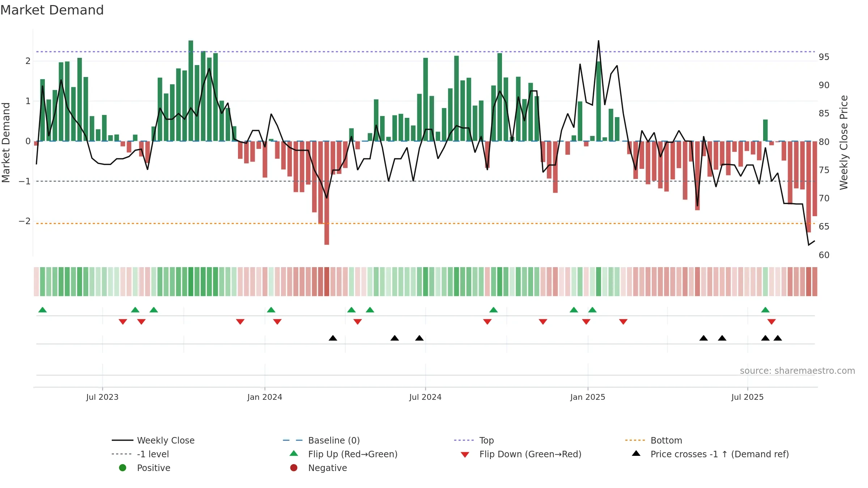The image size is (868, 488).
Task: Toggle the 'Flip Up (Red→Green)' legend label
Action: (x=353, y=454)
